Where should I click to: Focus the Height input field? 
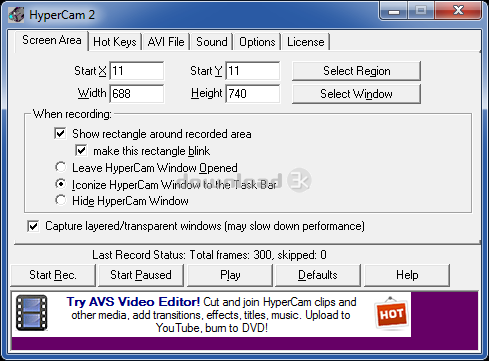click(253, 94)
